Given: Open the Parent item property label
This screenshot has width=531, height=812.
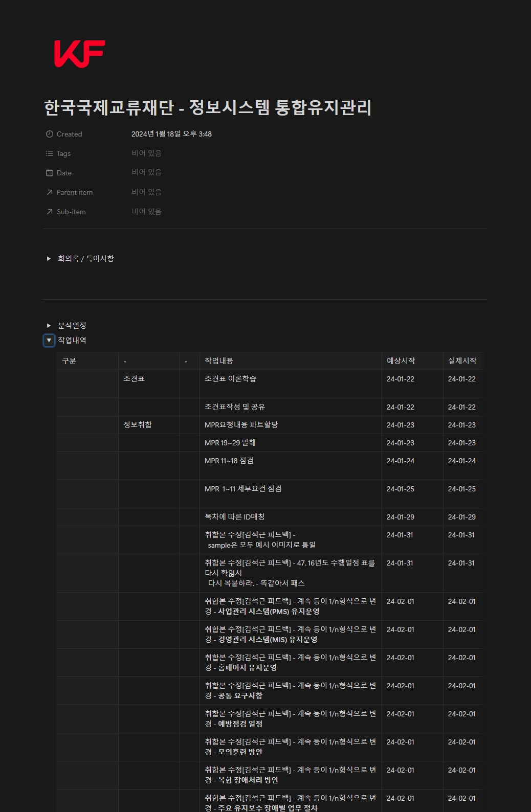Looking at the screenshot, I should 75,192.
